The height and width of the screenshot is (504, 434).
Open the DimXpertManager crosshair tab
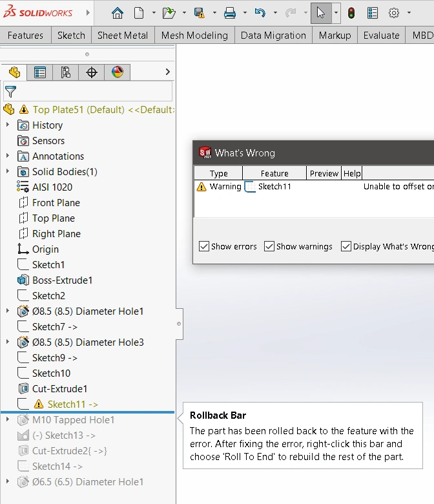92,72
